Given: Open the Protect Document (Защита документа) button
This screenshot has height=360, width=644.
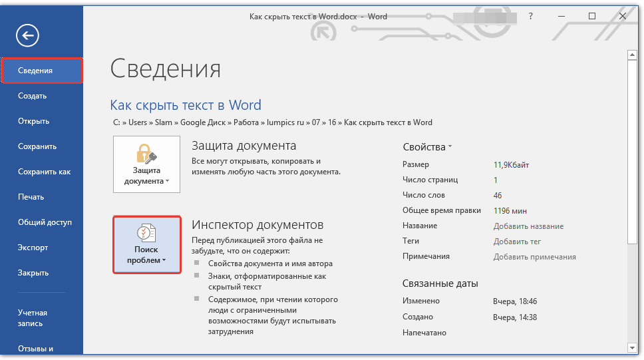Looking at the screenshot, I should [146, 164].
